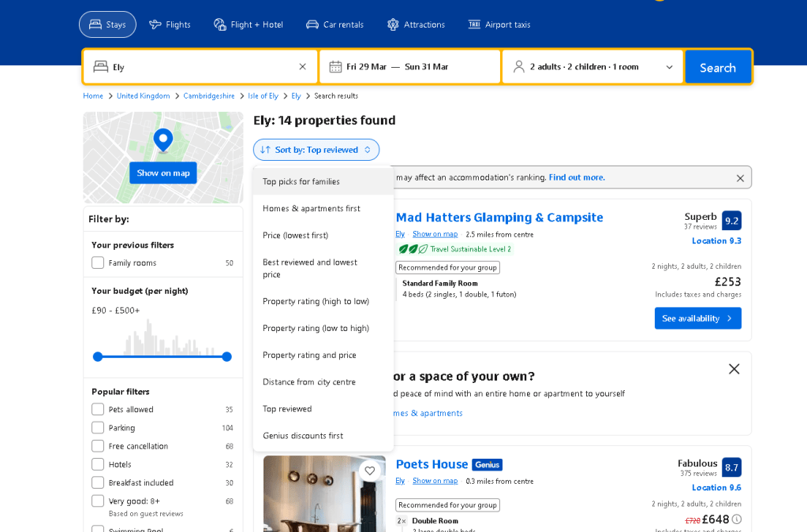Click the Show on map button

click(163, 173)
